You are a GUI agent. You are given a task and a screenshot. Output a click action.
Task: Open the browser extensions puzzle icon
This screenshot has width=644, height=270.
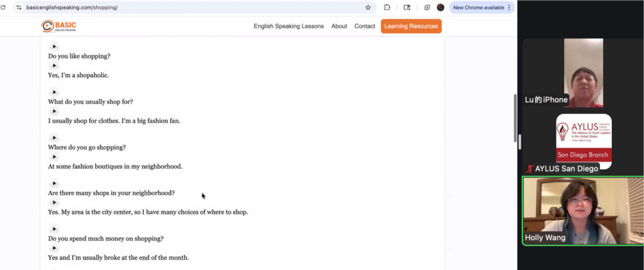387,8
